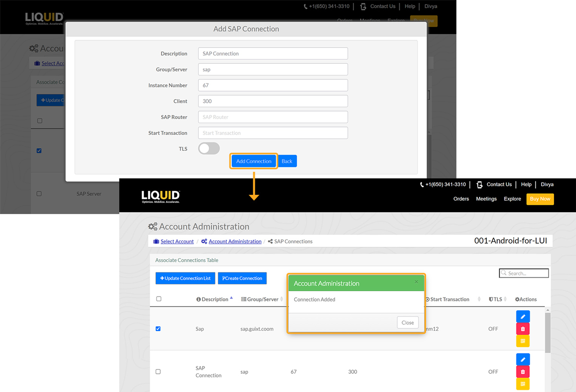Open Explore menu in lower window
The image size is (576, 392).
pyautogui.click(x=512, y=199)
